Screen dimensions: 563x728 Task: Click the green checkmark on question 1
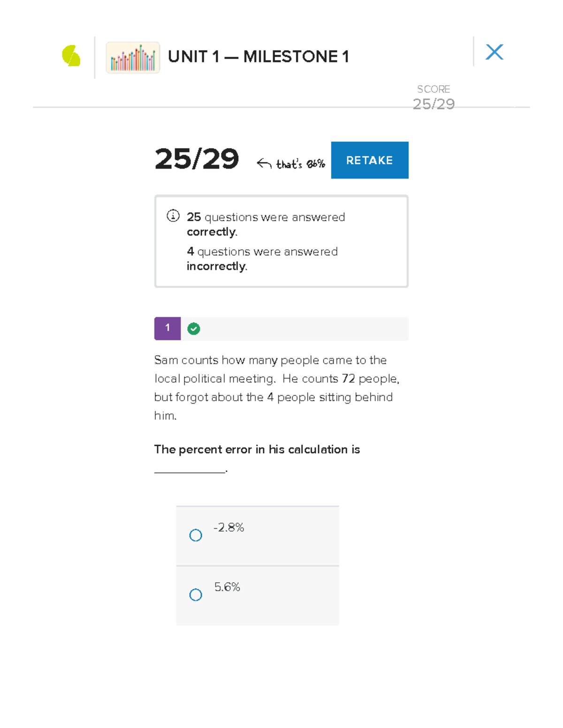[x=194, y=329]
